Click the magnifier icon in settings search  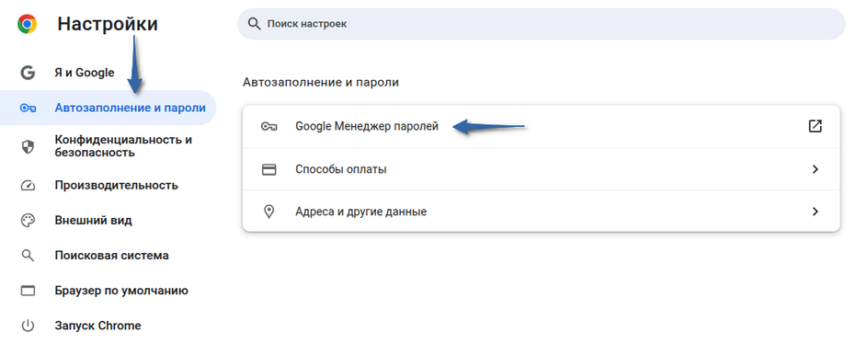[254, 24]
